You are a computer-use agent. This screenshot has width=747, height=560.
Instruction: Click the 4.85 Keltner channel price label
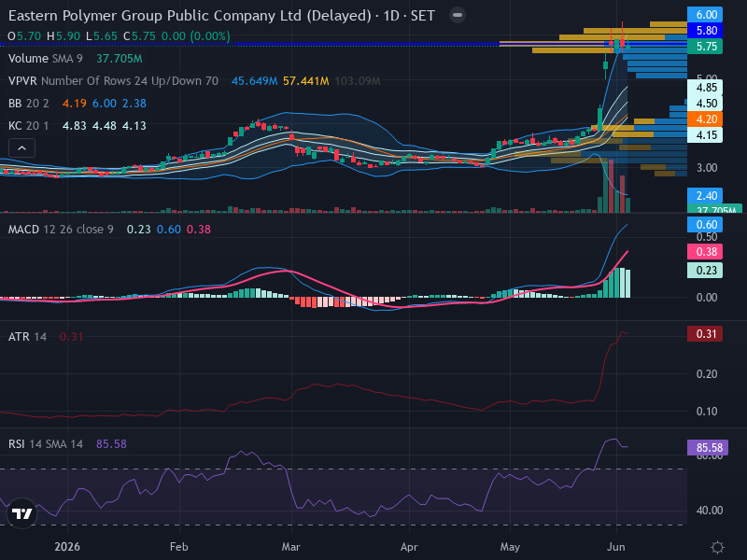click(705, 88)
